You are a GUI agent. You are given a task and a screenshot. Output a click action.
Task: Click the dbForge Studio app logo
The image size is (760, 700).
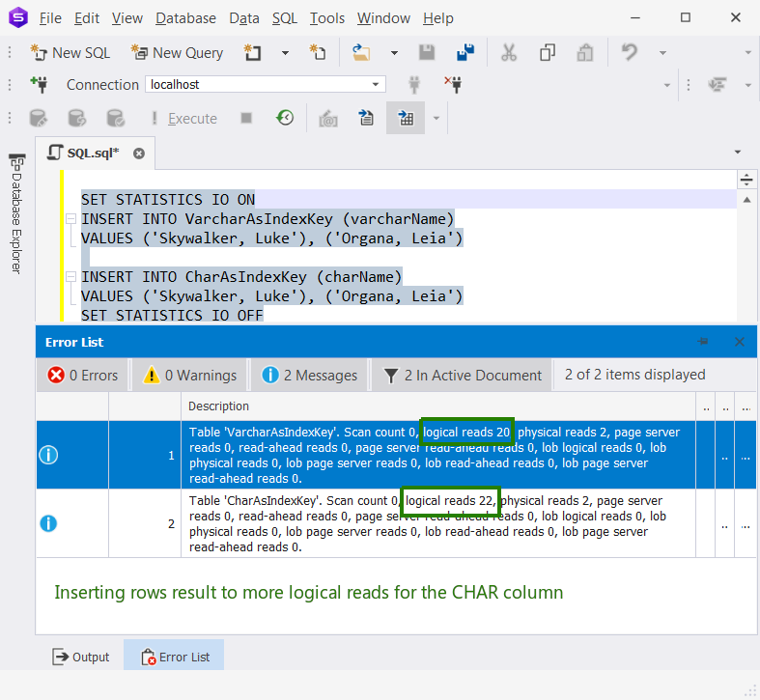(18, 18)
